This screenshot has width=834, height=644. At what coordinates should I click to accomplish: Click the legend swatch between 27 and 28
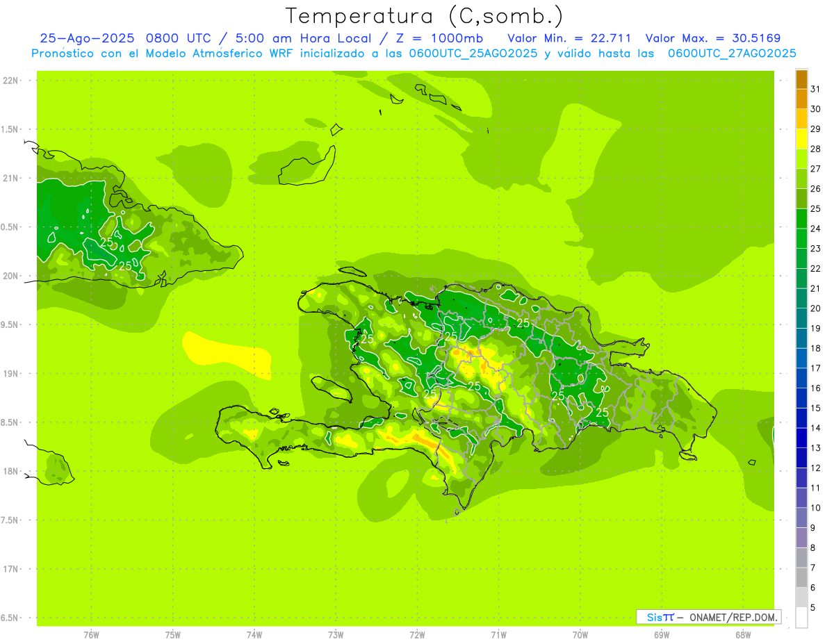tap(801, 158)
